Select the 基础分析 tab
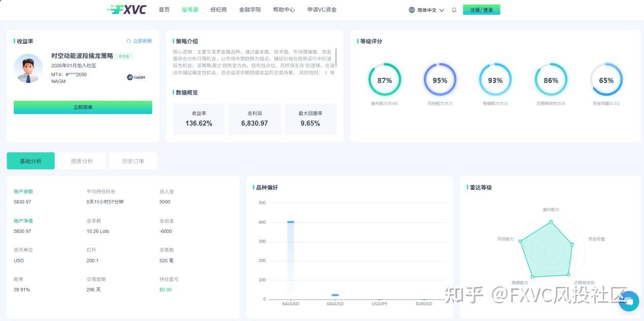 [31, 160]
